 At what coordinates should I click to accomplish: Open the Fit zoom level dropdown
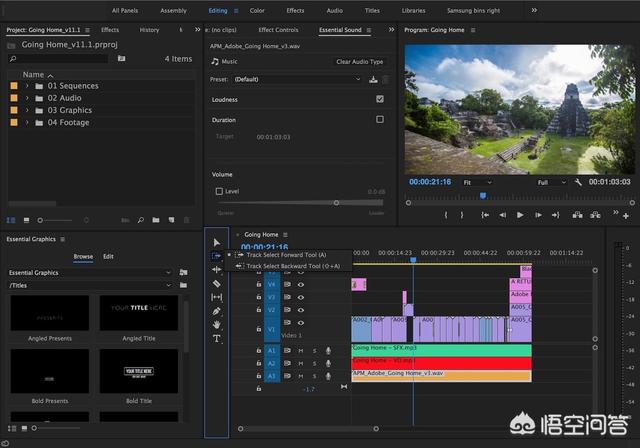477,182
